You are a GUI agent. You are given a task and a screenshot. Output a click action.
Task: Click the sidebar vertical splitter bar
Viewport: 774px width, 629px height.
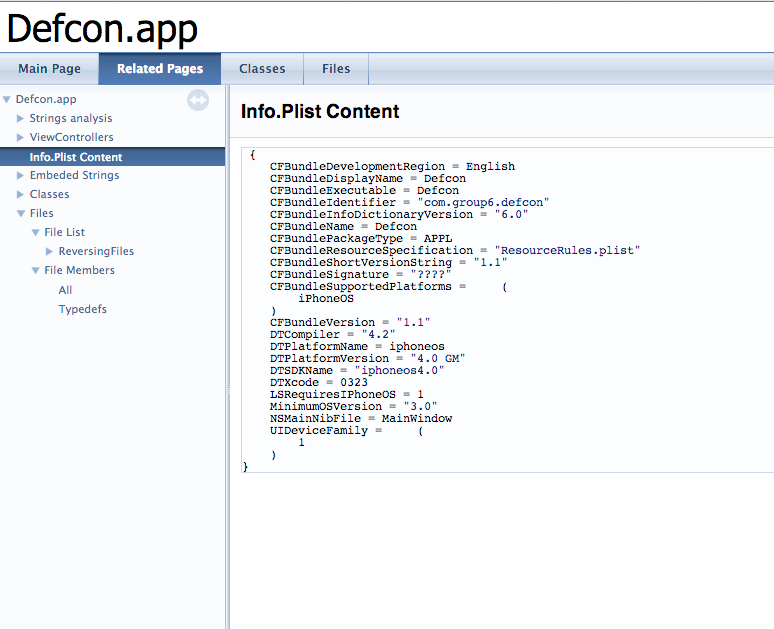coord(227,360)
